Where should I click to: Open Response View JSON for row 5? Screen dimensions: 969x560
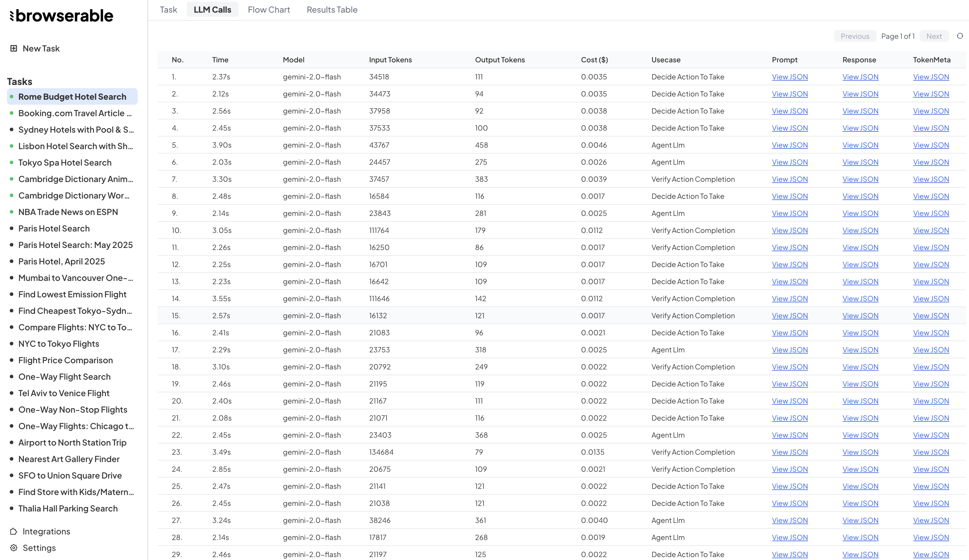click(860, 145)
